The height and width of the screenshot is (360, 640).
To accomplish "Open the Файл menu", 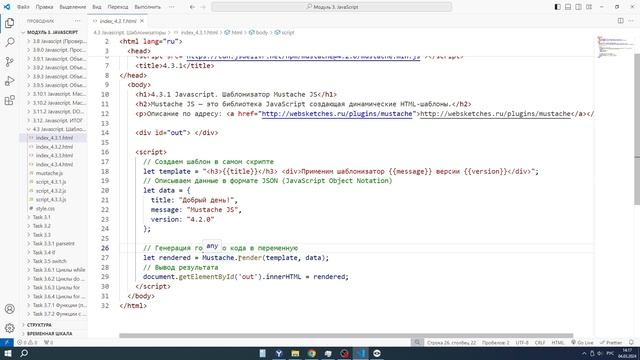I will (23, 7).
